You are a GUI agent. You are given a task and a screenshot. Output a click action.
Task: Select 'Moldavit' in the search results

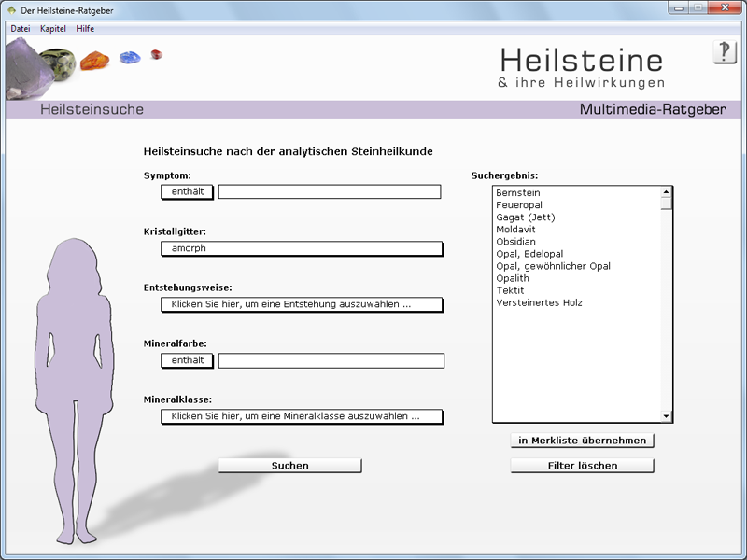coord(515,230)
